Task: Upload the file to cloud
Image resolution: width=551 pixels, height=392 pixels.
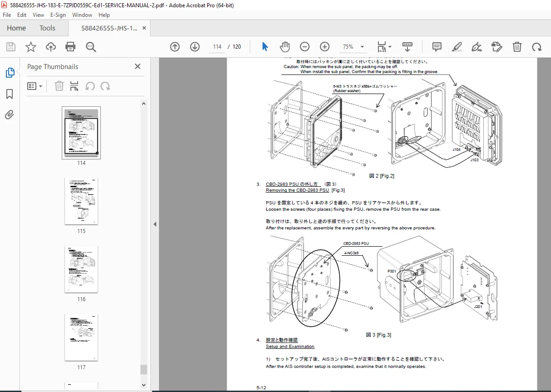Action: (x=51, y=47)
